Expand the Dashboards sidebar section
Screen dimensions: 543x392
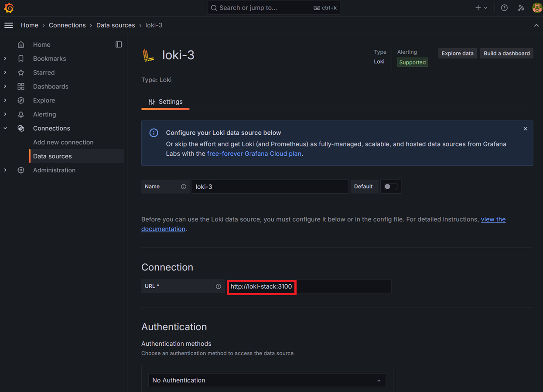5,86
